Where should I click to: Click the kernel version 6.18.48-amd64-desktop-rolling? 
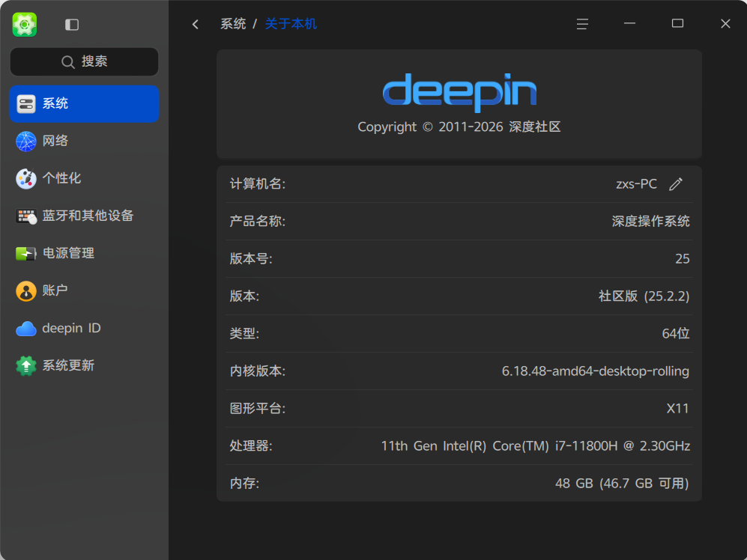coord(596,371)
